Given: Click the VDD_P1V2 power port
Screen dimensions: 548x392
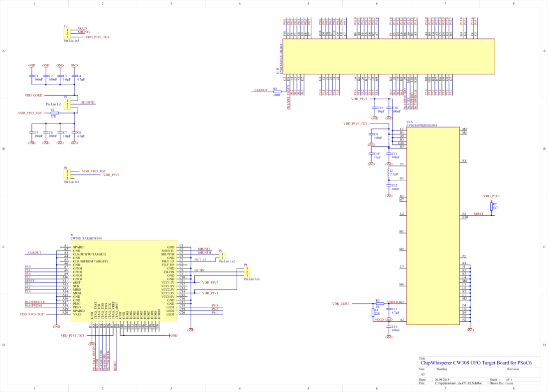Looking at the screenshot, I should point(210,282).
